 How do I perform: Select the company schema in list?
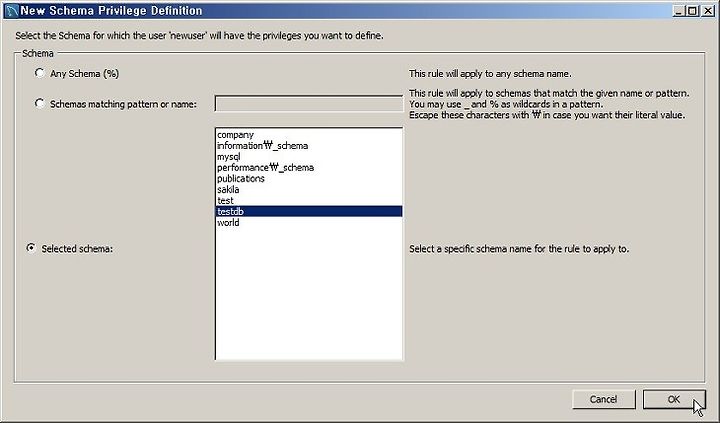pos(309,135)
